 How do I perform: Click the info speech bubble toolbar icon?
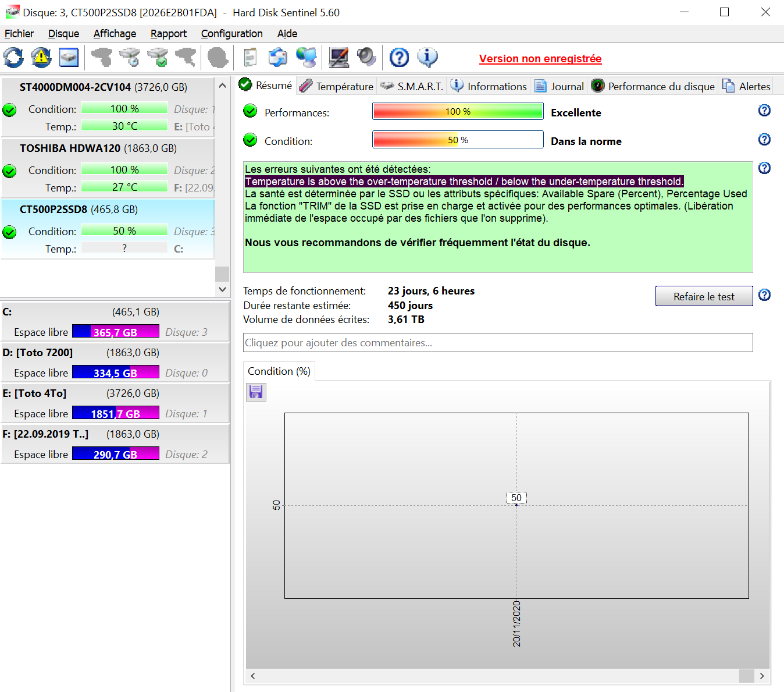[x=427, y=58]
